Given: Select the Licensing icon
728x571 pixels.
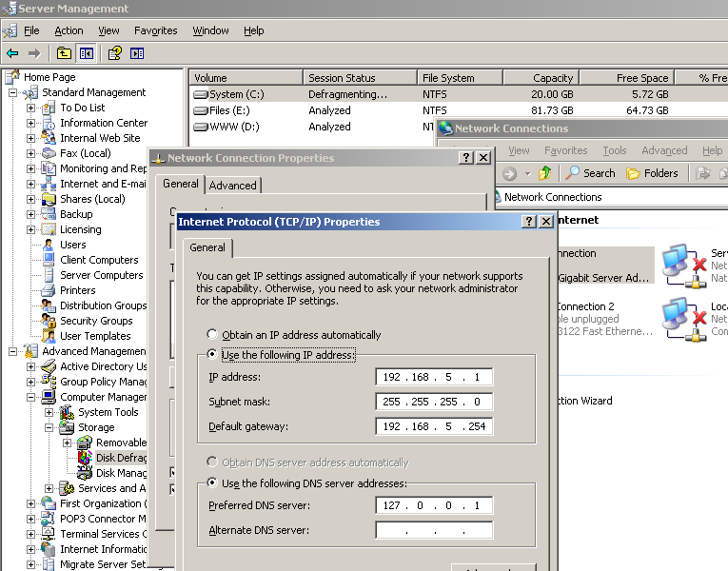Looking at the screenshot, I should [49, 229].
